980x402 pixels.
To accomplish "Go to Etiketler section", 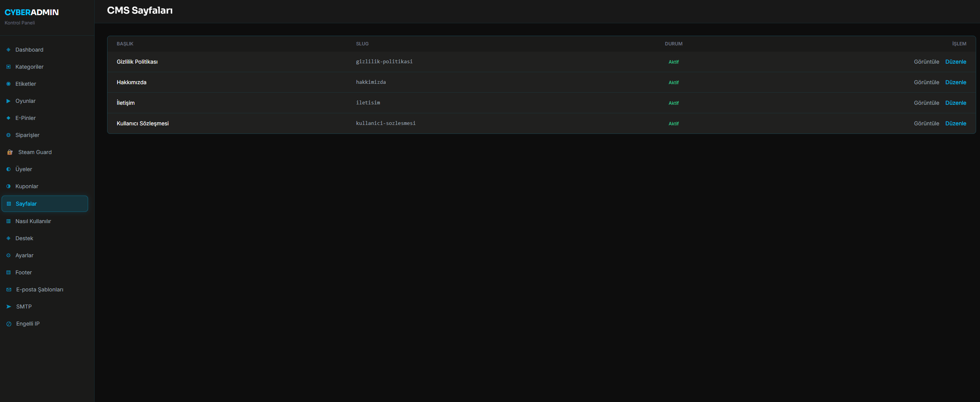I will tap(45, 84).
